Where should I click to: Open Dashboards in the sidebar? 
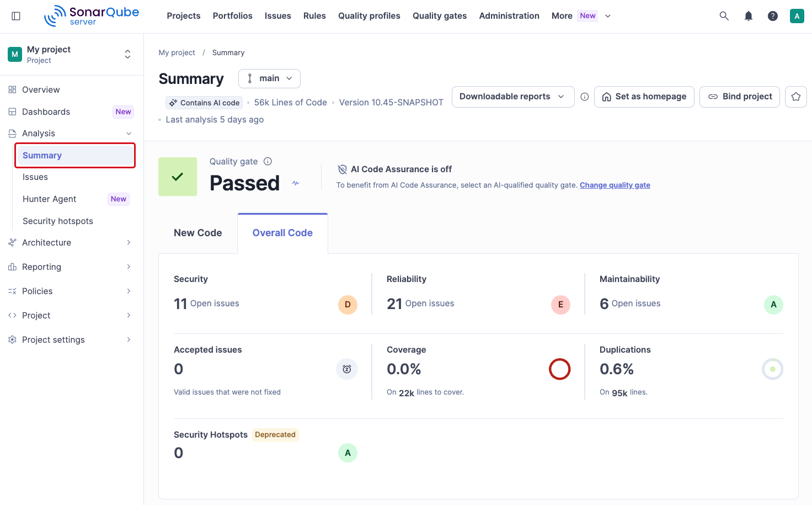pos(72,112)
